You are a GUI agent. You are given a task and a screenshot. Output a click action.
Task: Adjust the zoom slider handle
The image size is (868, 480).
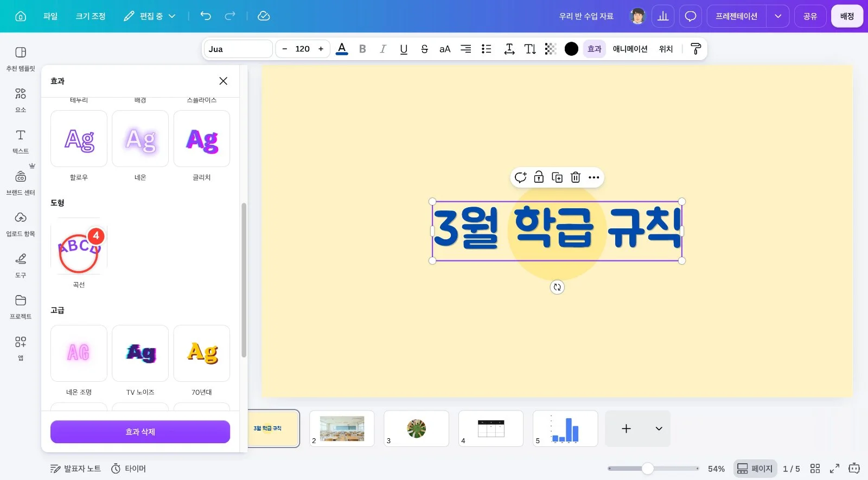click(x=648, y=469)
